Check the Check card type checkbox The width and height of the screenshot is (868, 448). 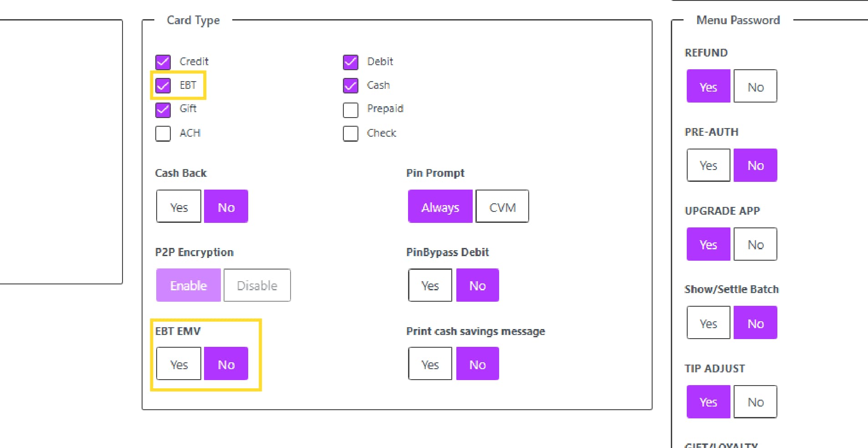coord(351,134)
